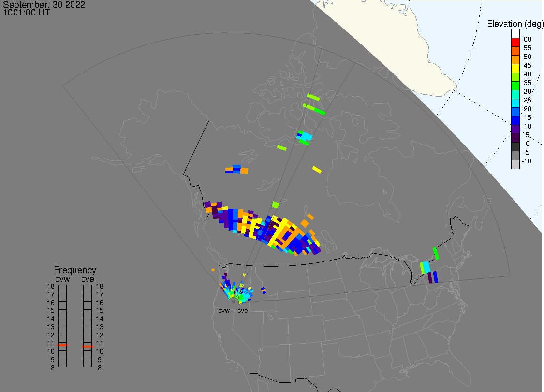Click the Frequency panel title
This screenshot has width=544, height=392.
75,270
